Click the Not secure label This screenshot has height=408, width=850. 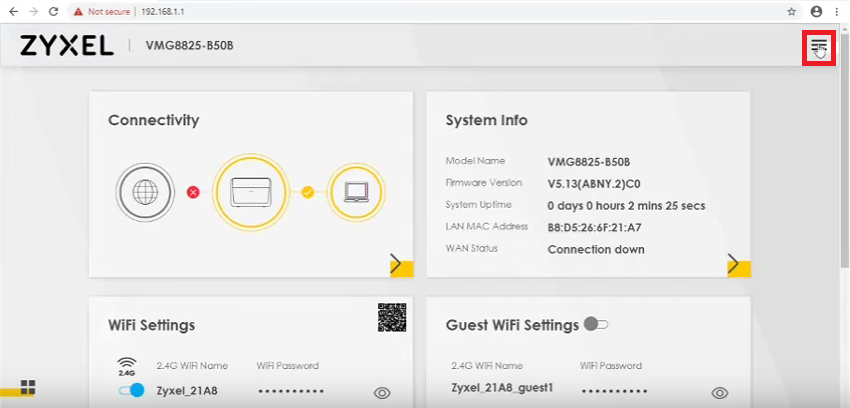(x=109, y=11)
